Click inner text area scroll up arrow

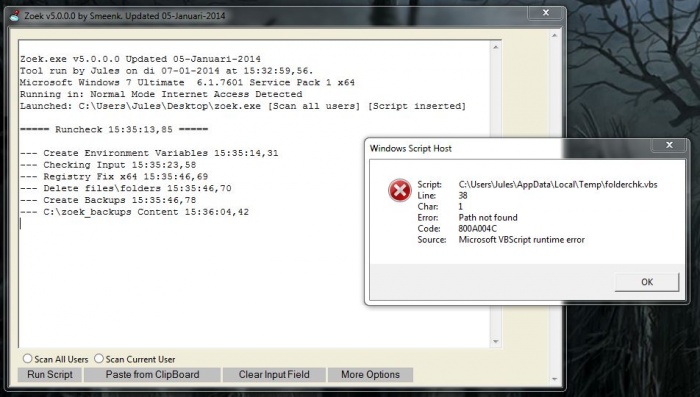coord(496,47)
